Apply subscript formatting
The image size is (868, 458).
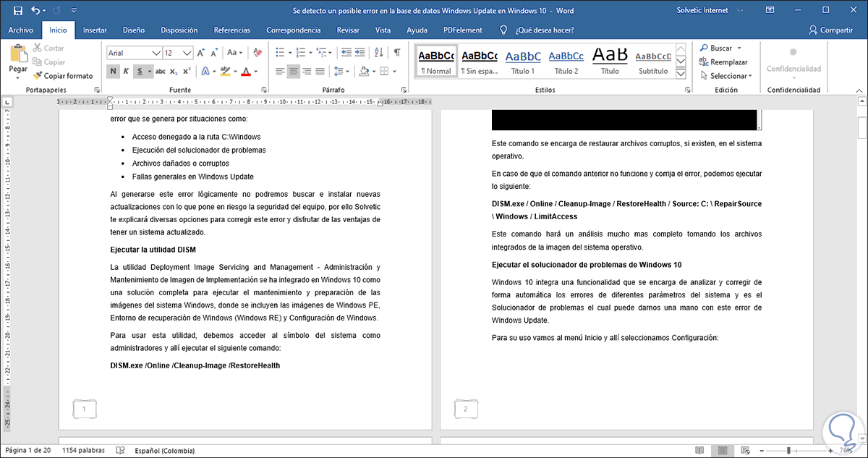click(174, 71)
